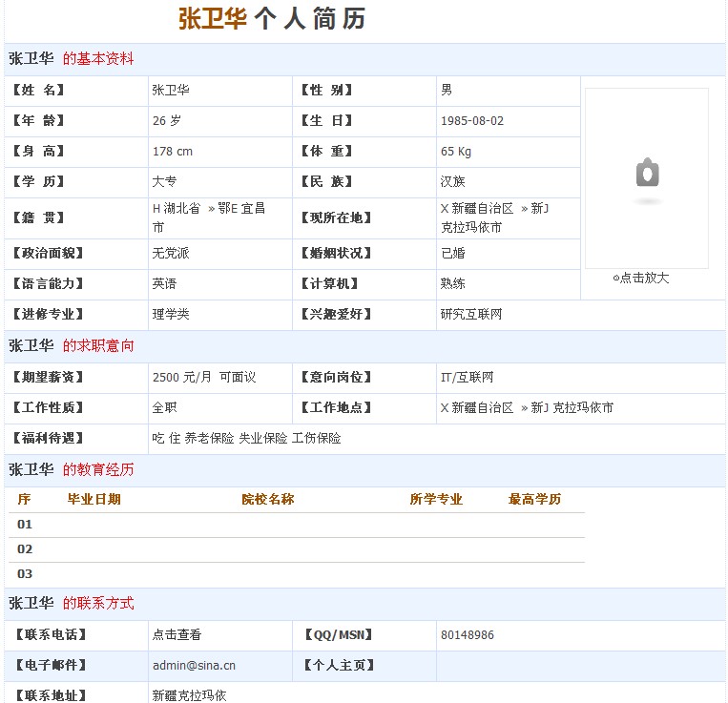Click the 的求职意向 section header

coord(98,346)
